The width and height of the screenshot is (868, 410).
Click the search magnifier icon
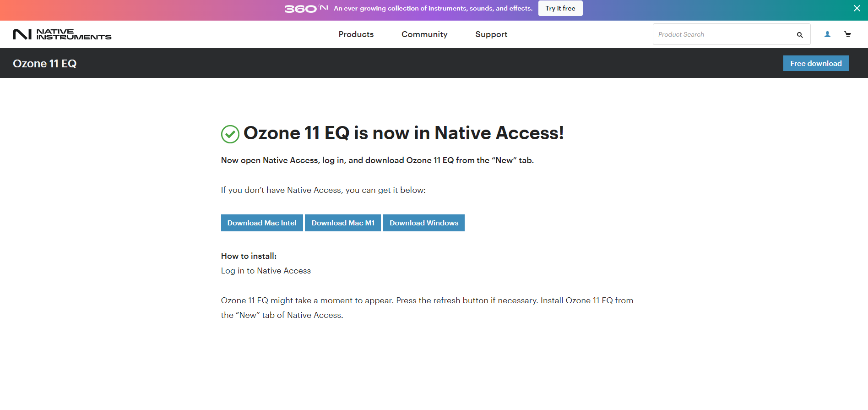[800, 35]
